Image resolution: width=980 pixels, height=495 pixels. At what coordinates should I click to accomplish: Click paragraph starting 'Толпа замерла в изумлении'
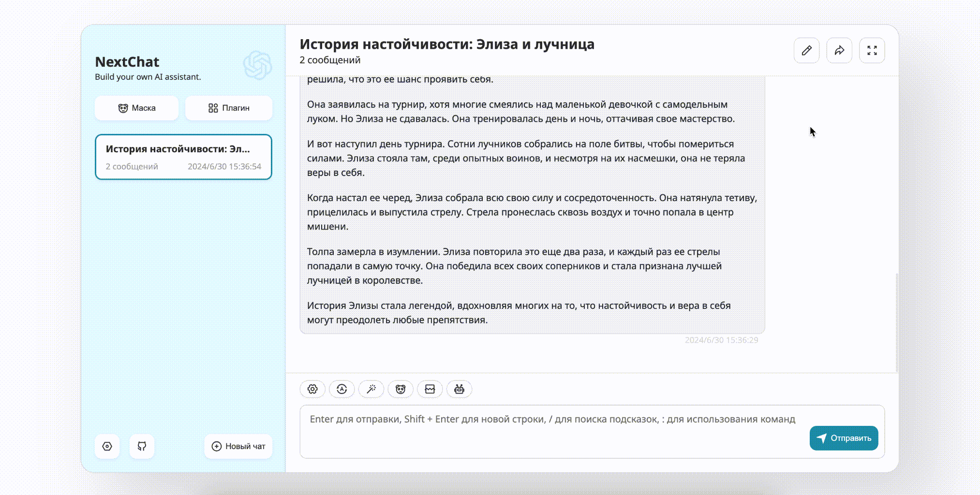(x=515, y=266)
